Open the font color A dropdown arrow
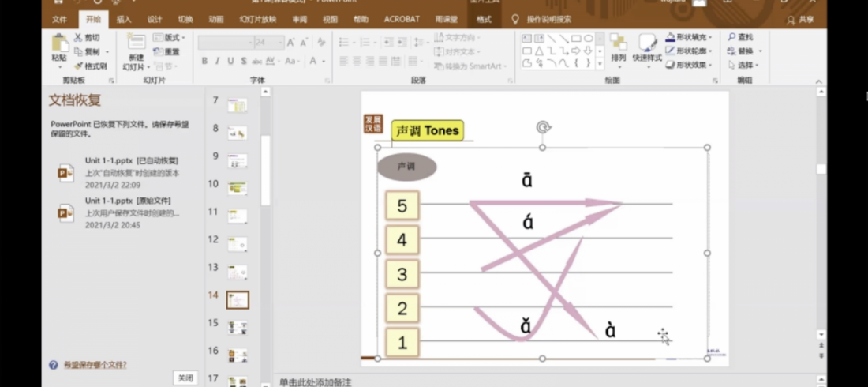Image resolution: width=868 pixels, height=387 pixels. coord(324,61)
